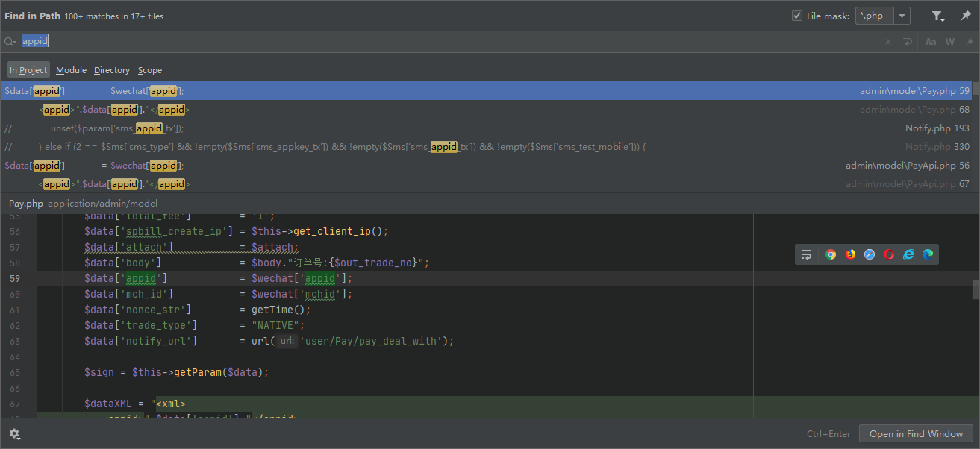Open the file in Internet Explorer
The height and width of the screenshot is (449, 980).
click(x=908, y=254)
